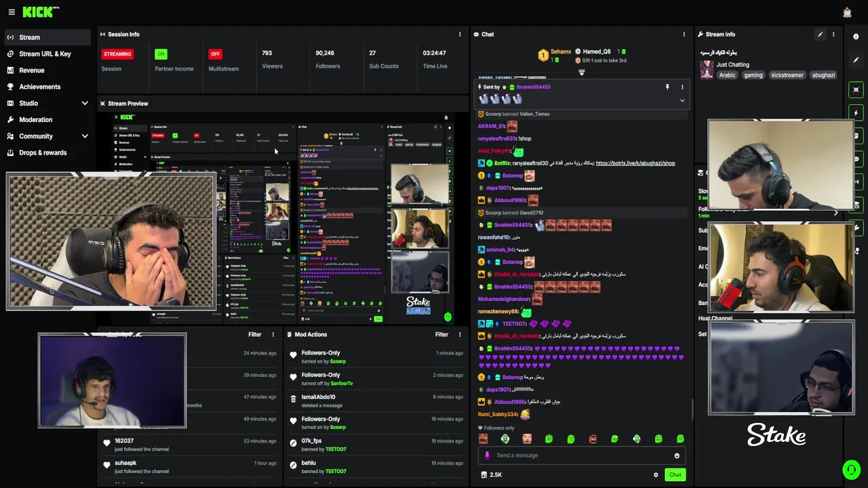Open Session Info three-dot options
The height and width of the screenshot is (488, 868).
[460, 35]
